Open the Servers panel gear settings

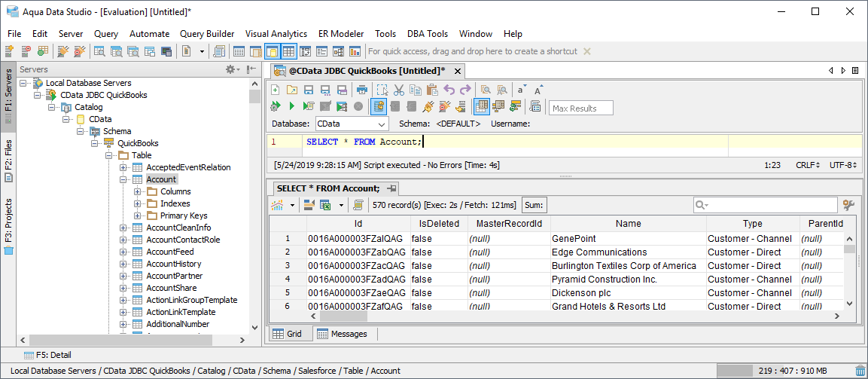[232, 69]
